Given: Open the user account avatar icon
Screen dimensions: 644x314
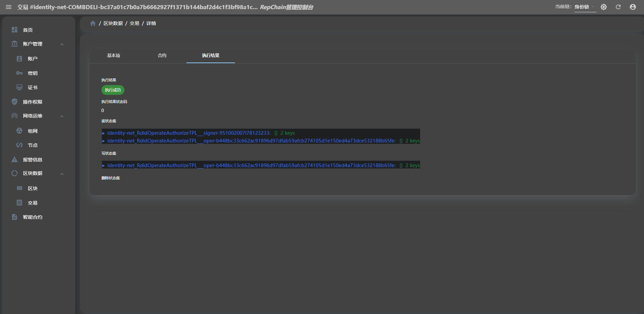Looking at the screenshot, I should click(633, 7).
